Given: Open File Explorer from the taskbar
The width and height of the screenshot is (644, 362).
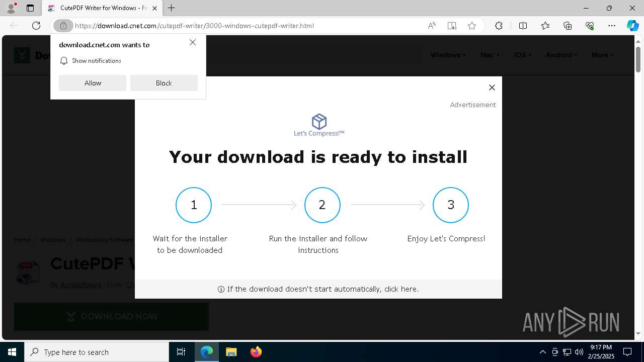Looking at the screenshot, I should 231,352.
